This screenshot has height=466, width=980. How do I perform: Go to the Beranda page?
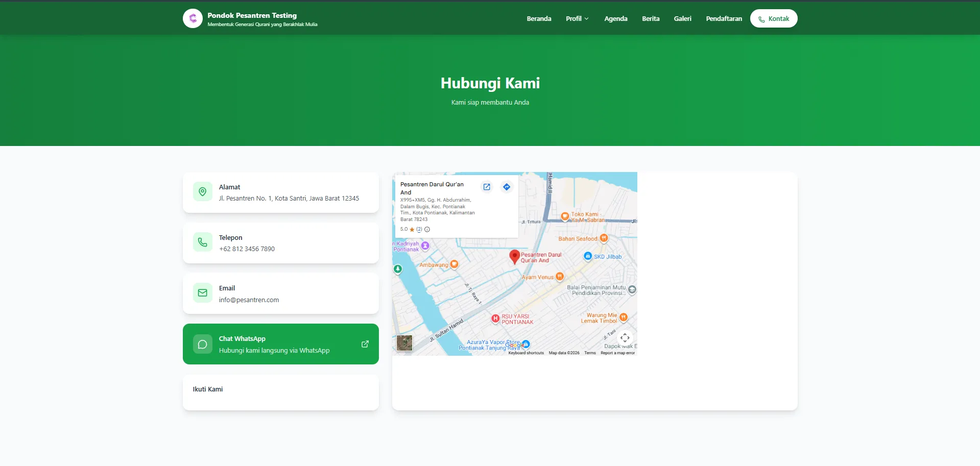(x=539, y=19)
